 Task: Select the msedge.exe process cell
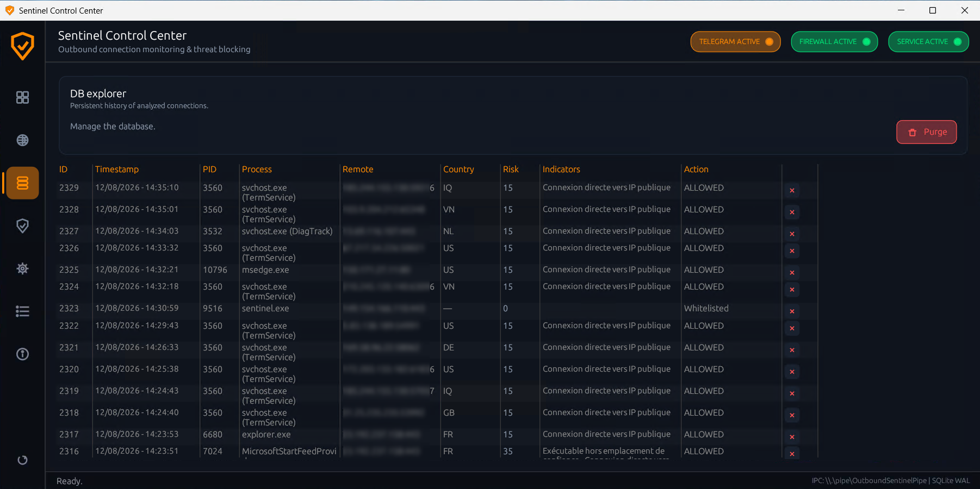(265, 270)
